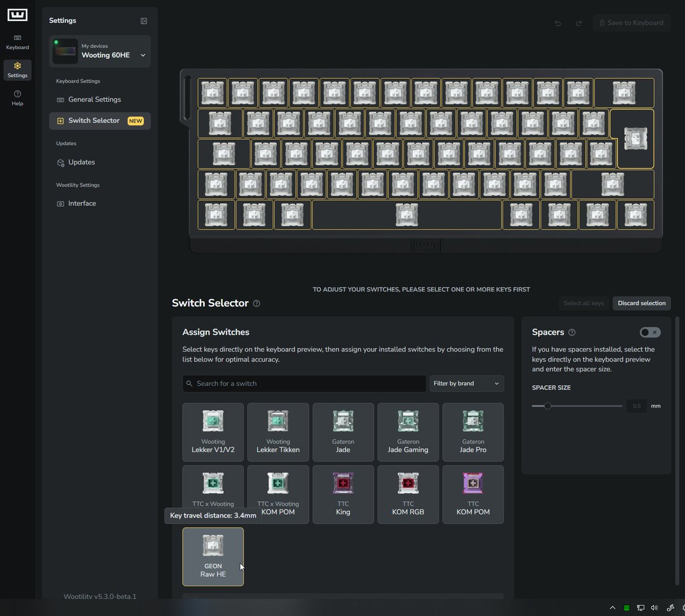Select the top-left Escape key on preview
The width and height of the screenshot is (685, 616).
(x=212, y=92)
